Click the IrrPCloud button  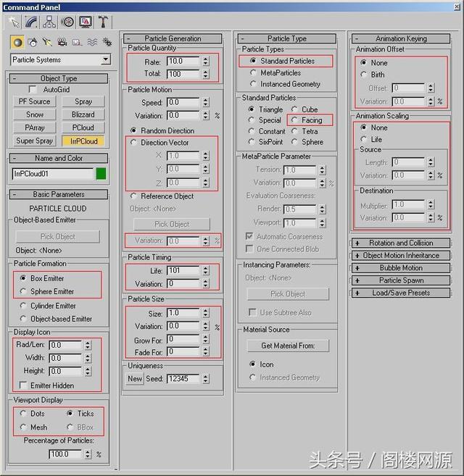coord(83,141)
